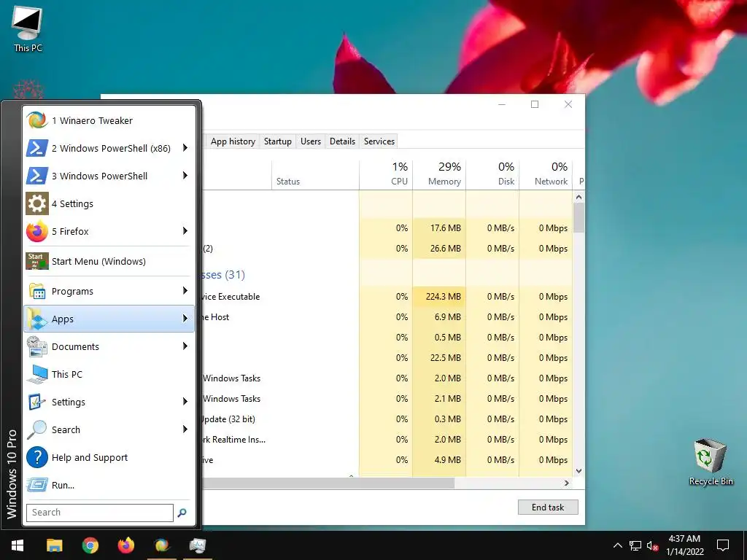The height and width of the screenshot is (560, 747).
Task: Select the Update (32 bit) process row
Action: tap(387, 419)
